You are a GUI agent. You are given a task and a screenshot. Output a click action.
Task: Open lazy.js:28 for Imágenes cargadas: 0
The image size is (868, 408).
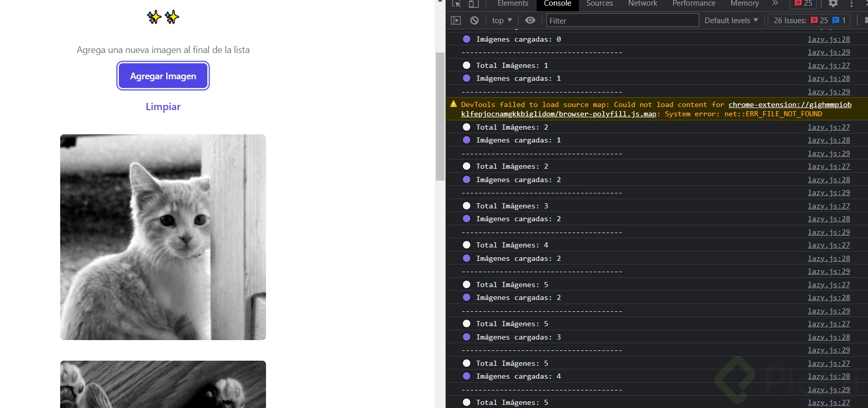click(828, 39)
